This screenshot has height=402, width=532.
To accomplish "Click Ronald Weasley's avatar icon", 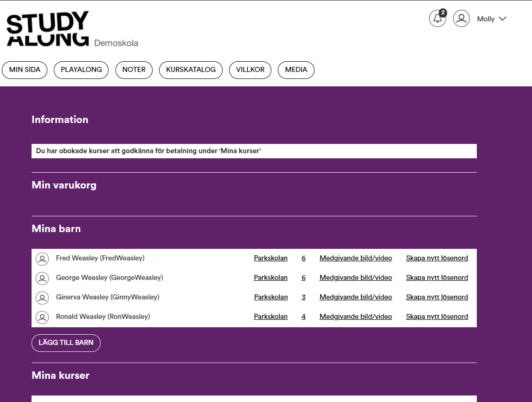I will coord(42,318).
